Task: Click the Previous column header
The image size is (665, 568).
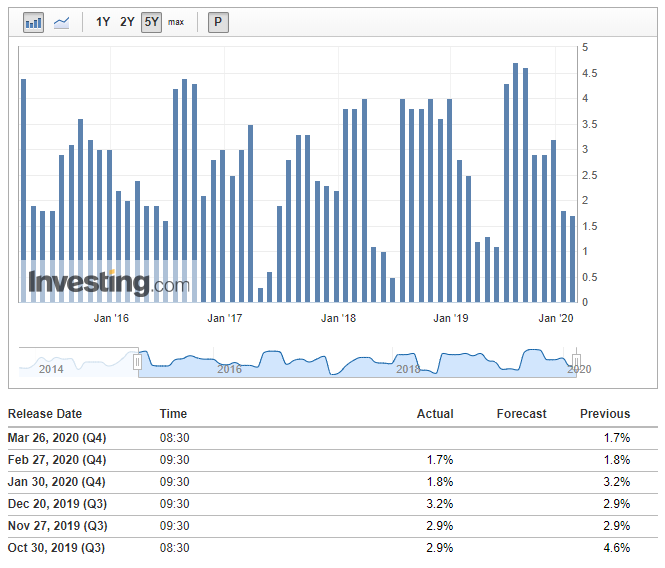Action: coord(605,414)
